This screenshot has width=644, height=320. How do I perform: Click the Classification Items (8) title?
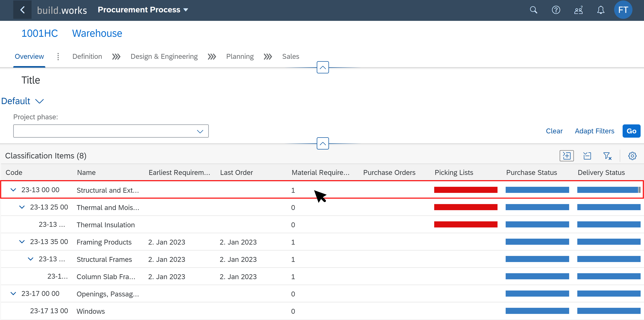(x=46, y=156)
